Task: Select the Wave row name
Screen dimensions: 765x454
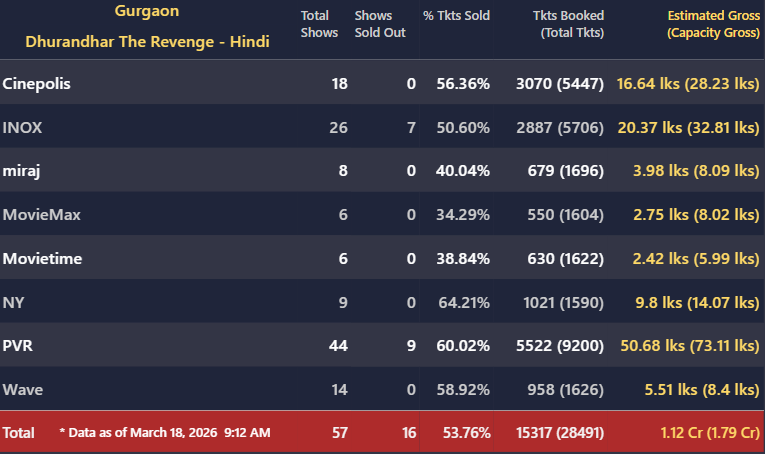Action: click(x=23, y=390)
